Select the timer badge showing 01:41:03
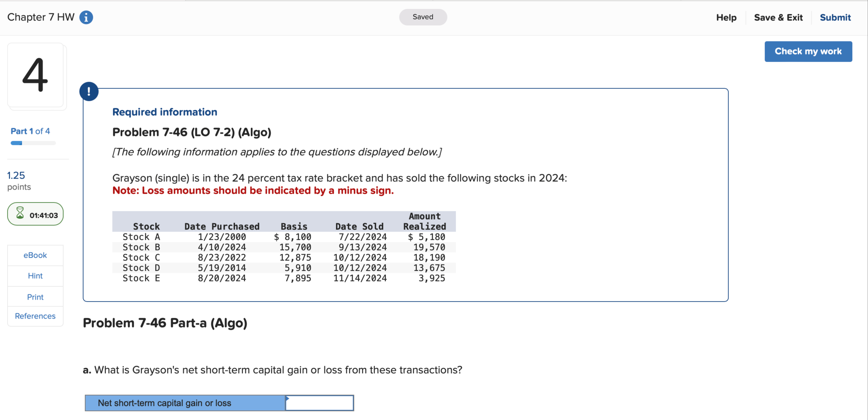 click(35, 214)
